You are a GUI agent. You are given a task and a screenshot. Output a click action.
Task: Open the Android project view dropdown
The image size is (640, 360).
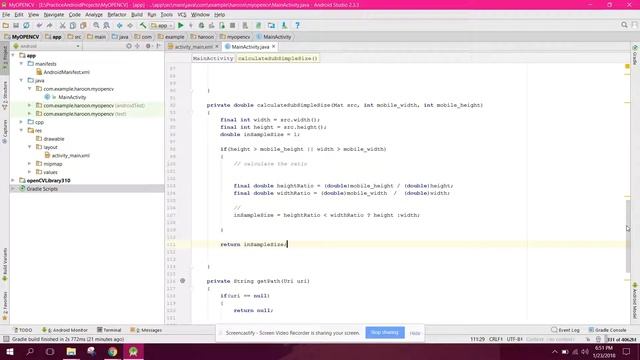(x=47, y=46)
